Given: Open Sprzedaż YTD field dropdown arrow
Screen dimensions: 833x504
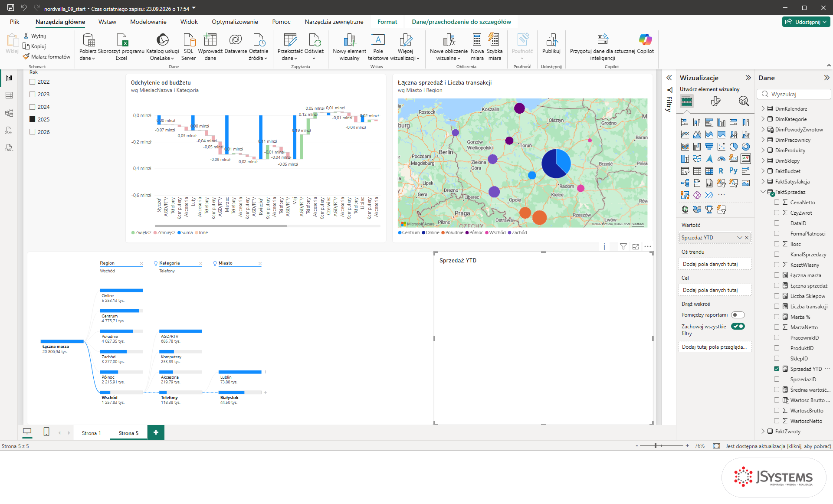Looking at the screenshot, I should (740, 238).
